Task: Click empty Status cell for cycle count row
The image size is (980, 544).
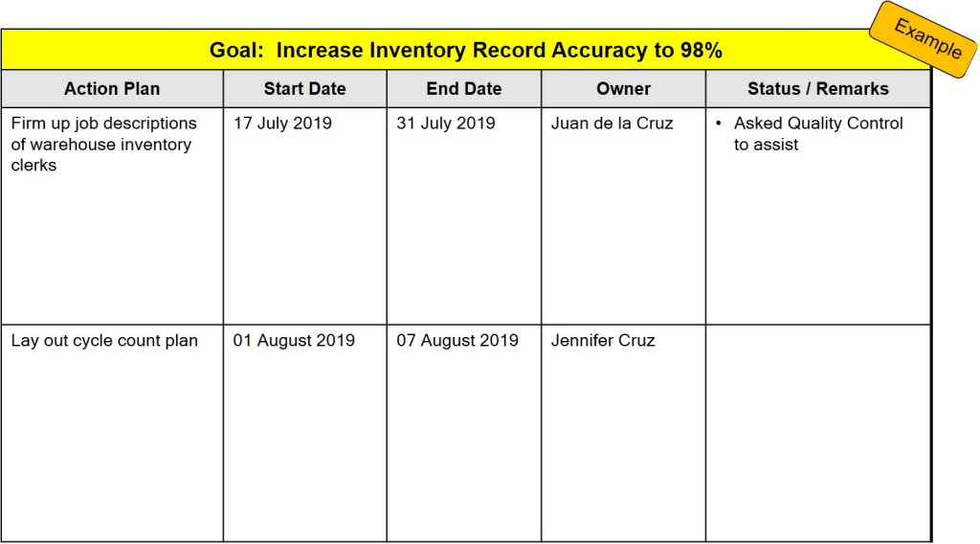Action: click(817, 431)
